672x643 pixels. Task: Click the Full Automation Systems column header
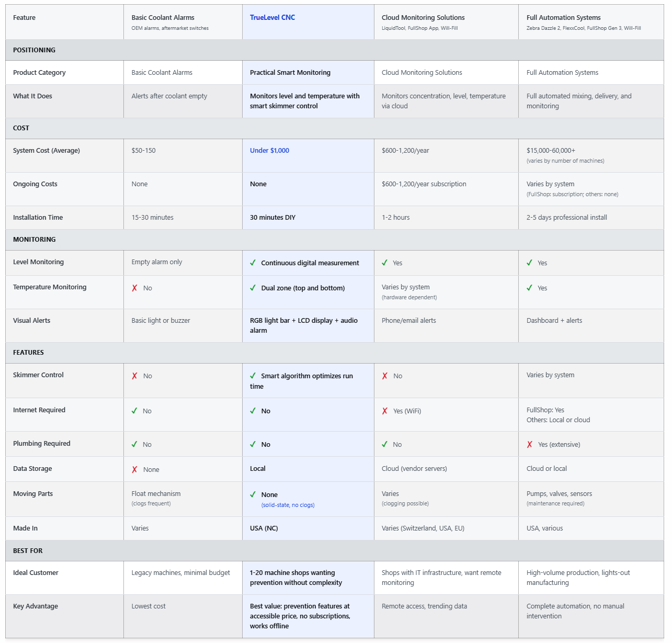(x=563, y=18)
